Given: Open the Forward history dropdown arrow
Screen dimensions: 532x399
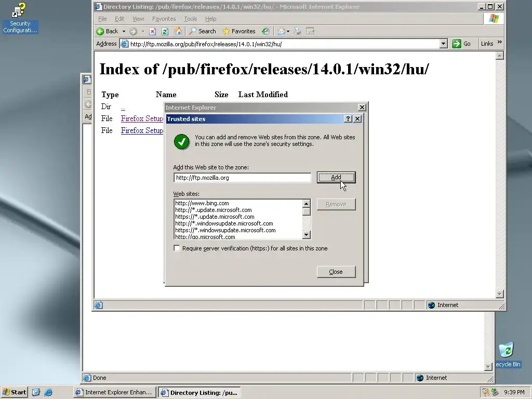Looking at the screenshot, I should pyautogui.click(x=143, y=31).
